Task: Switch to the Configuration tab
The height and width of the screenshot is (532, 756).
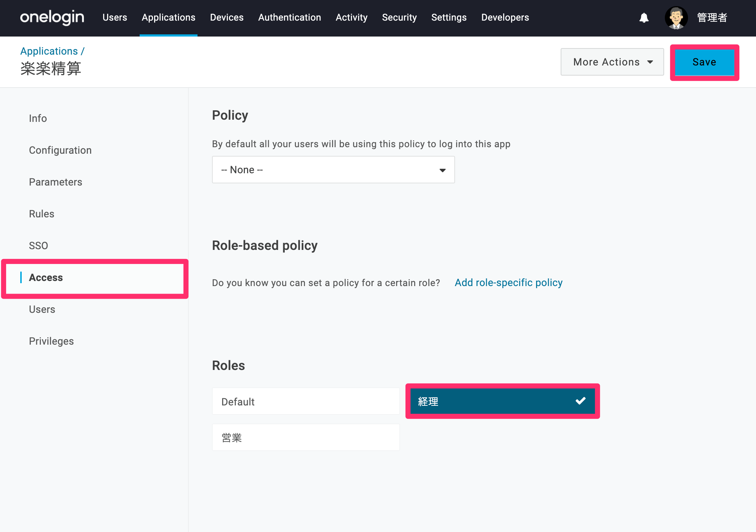Action: [60, 150]
